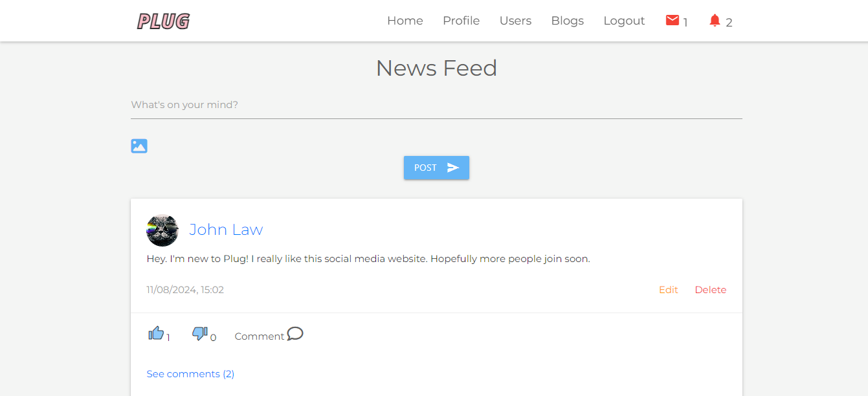The height and width of the screenshot is (396, 868).
Task: Open the Profile page from navbar
Action: pos(462,21)
